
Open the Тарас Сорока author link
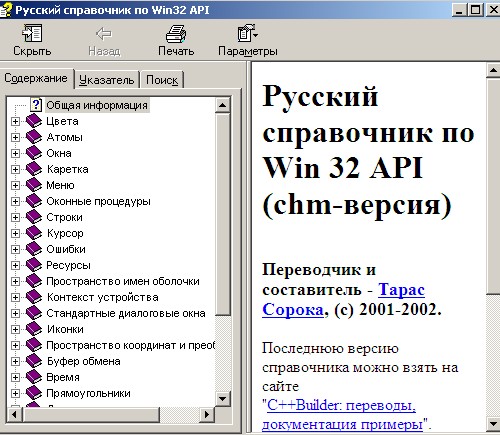(x=343, y=299)
